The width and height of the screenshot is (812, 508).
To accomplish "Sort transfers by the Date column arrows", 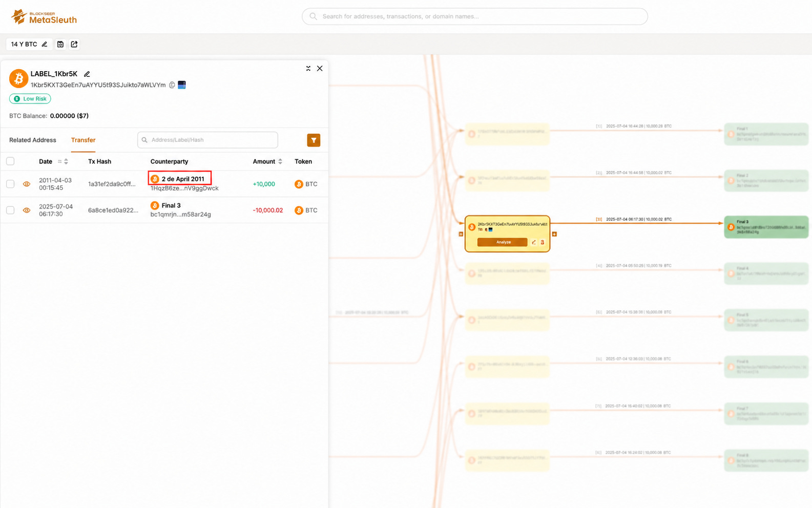I will pyautogui.click(x=66, y=162).
